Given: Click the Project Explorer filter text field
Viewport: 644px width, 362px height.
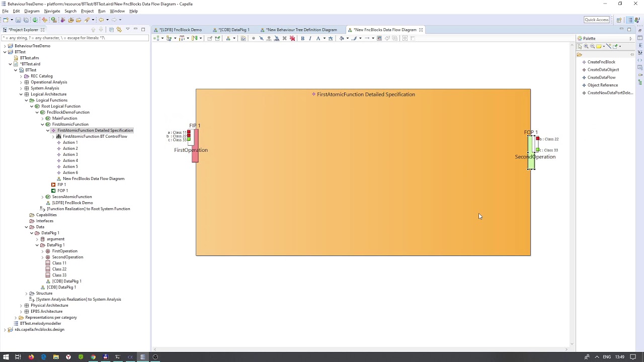Looking at the screenshot, I should 74,38.
